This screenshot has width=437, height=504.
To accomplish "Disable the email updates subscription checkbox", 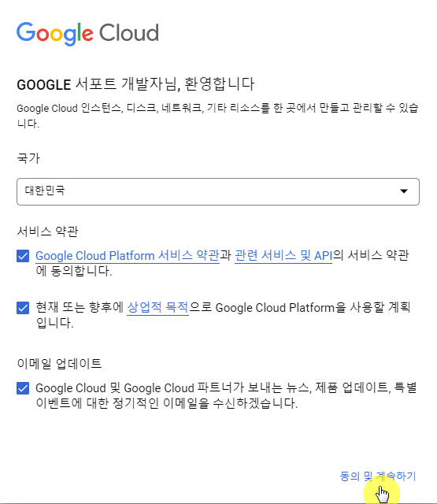I will [x=23, y=388].
